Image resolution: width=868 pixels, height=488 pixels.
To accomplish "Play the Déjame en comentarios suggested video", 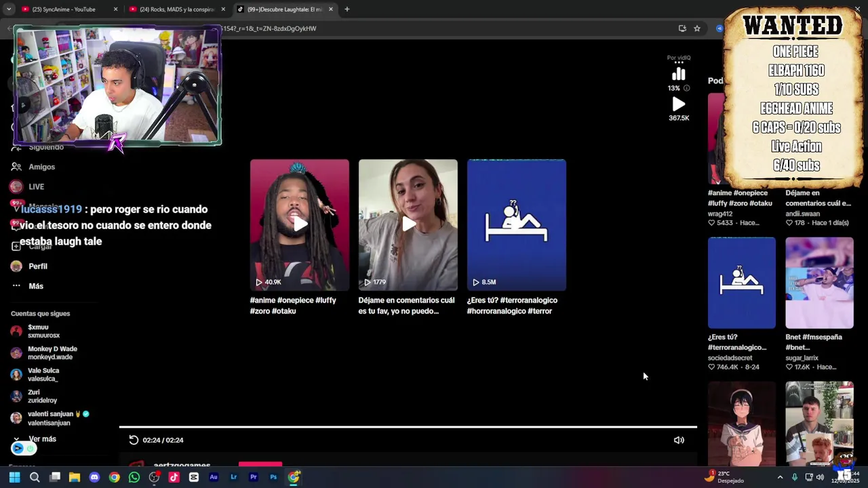I will click(x=408, y=225).
